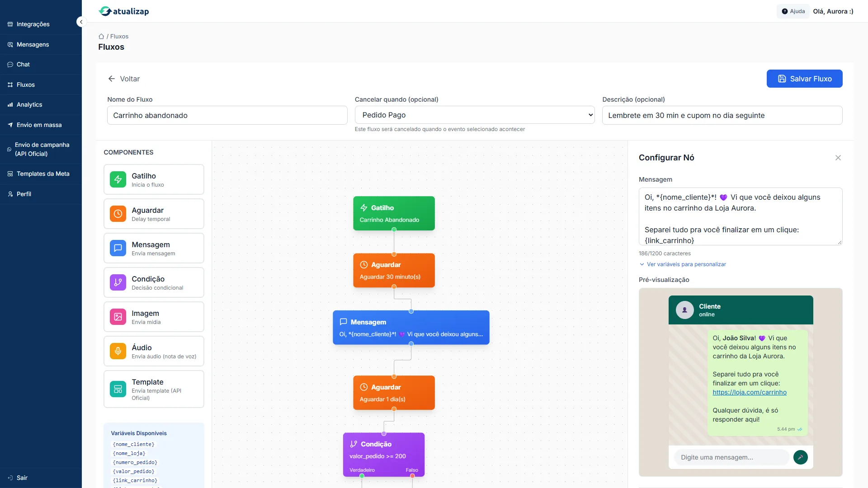Collapse the sidebar with the chevron button
The width and height of the screenshot is (868, 488).
click(81, 22)
